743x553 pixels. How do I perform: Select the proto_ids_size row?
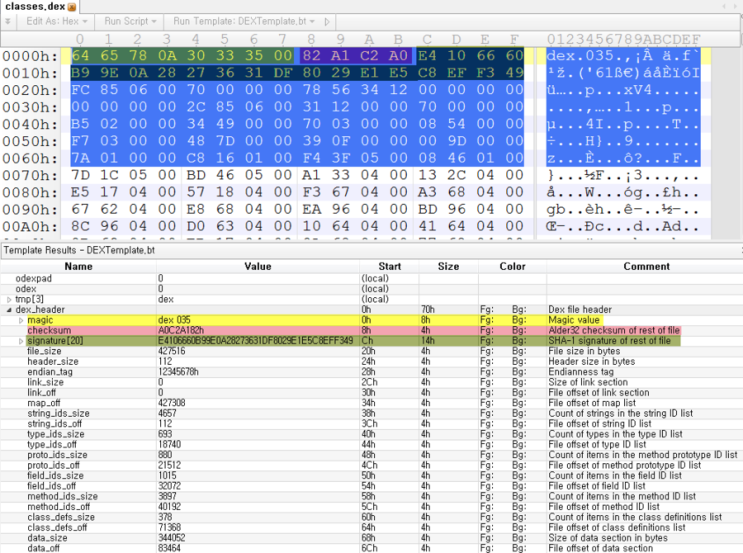[x=372, y=455]
